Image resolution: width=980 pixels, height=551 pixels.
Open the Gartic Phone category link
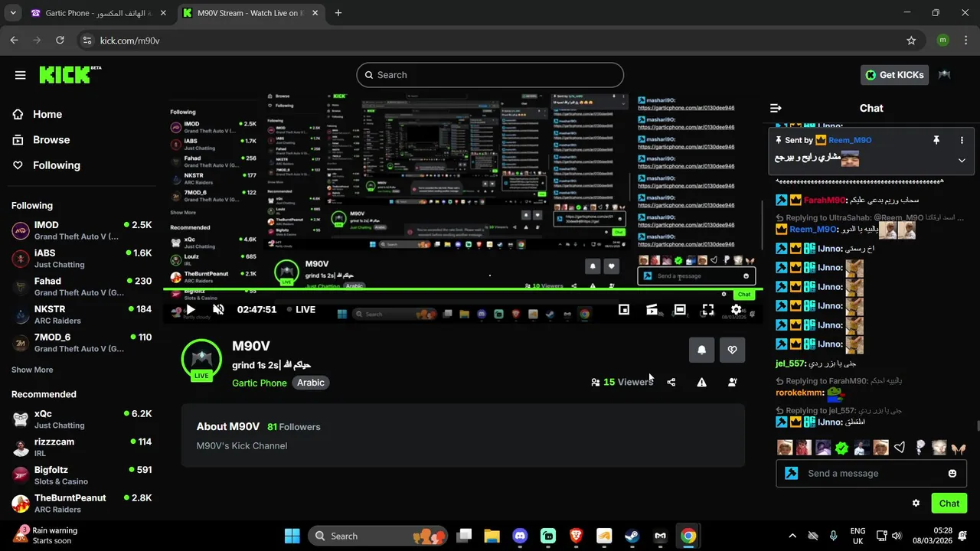tap(260, 383)
